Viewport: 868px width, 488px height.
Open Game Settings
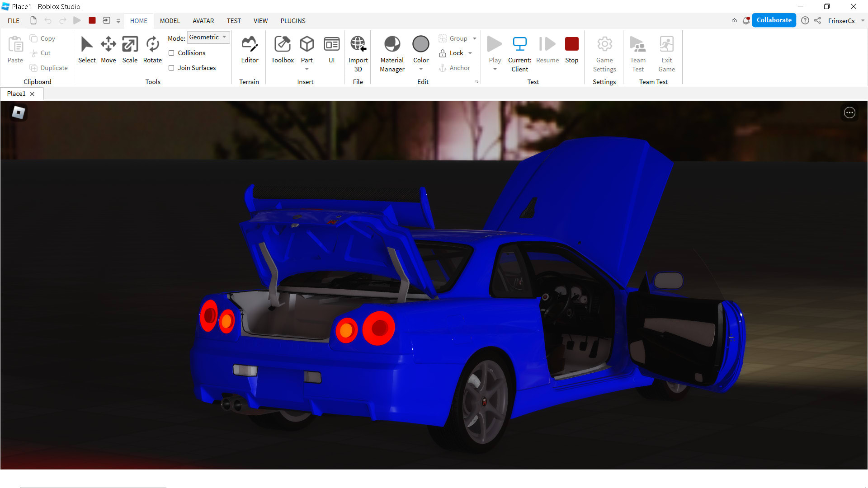pos(604,53)
